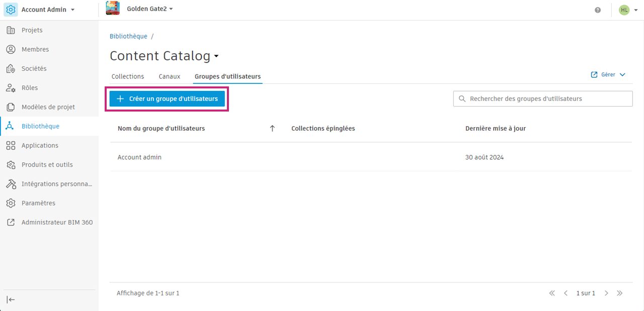Click the Nom du groupe d'utilisateurs header
644x311 pixels.
coord(161,129)
